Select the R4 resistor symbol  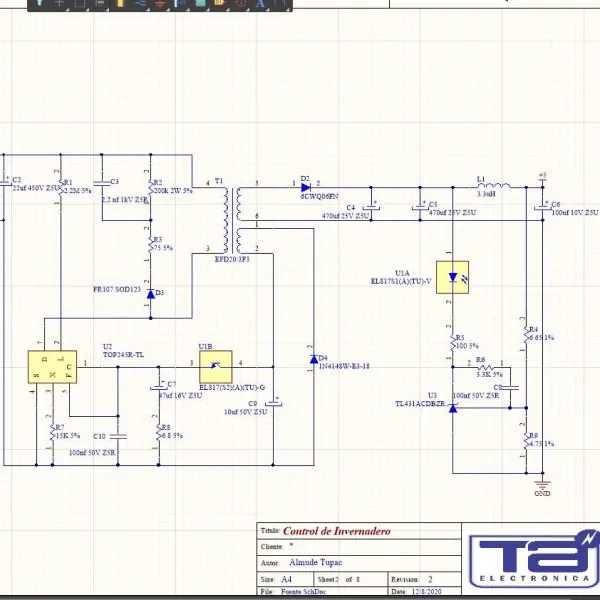526,334
